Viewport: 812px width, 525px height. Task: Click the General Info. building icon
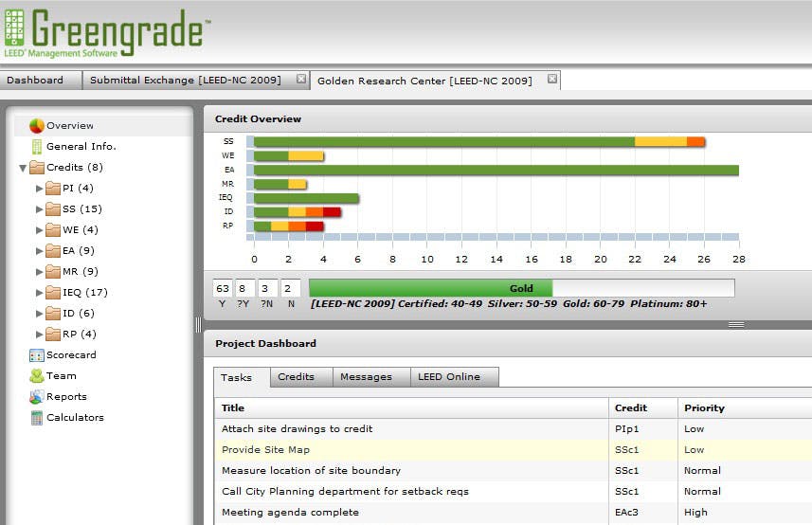coord(37,147)
